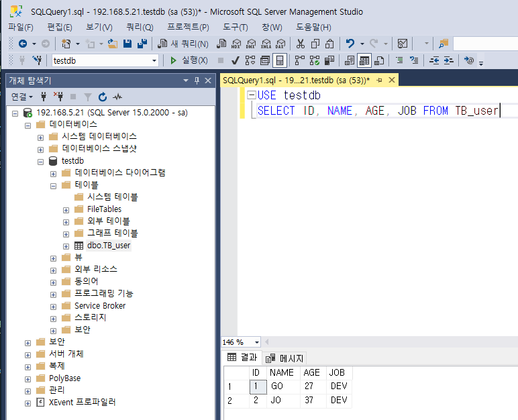Toggle IntelliSense Enabled button

[x=280, y=60]
